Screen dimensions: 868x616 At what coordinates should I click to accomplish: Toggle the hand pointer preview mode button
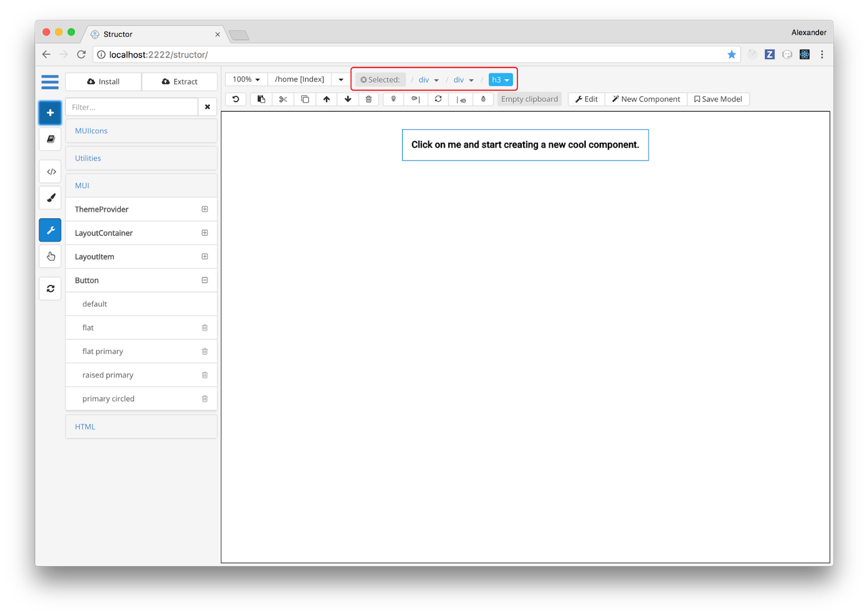point(51,257)
